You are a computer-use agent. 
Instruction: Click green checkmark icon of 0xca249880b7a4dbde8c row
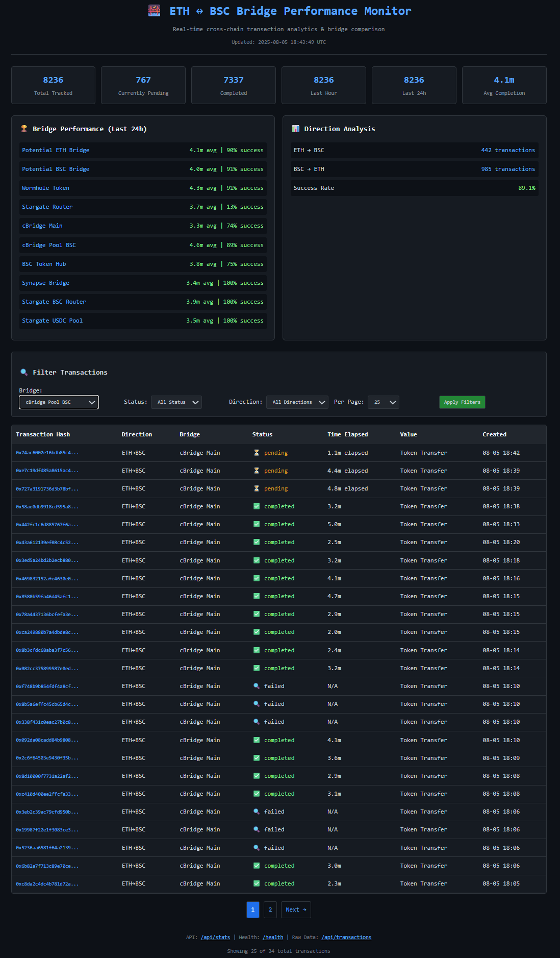(x=257, y=632)
